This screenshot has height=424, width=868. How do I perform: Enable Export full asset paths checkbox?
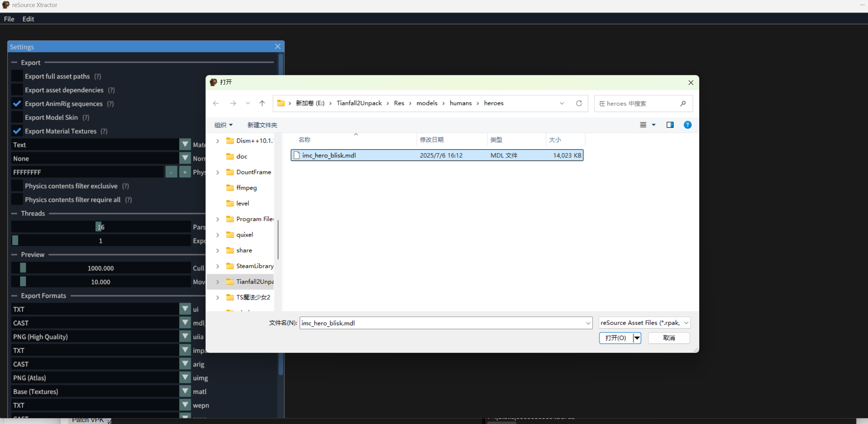coord(17,76)
